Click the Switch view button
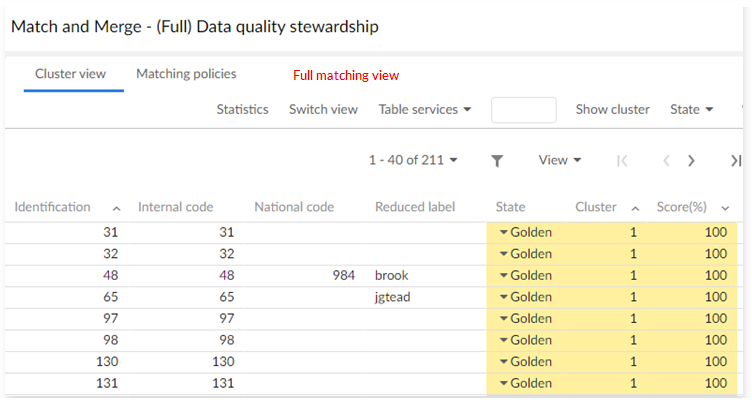 (323, 109)
